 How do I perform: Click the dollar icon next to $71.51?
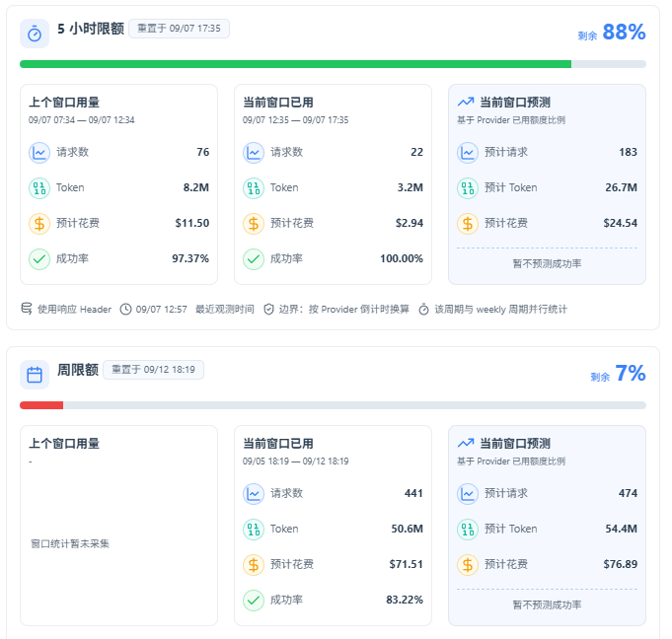tap(254, 564)
